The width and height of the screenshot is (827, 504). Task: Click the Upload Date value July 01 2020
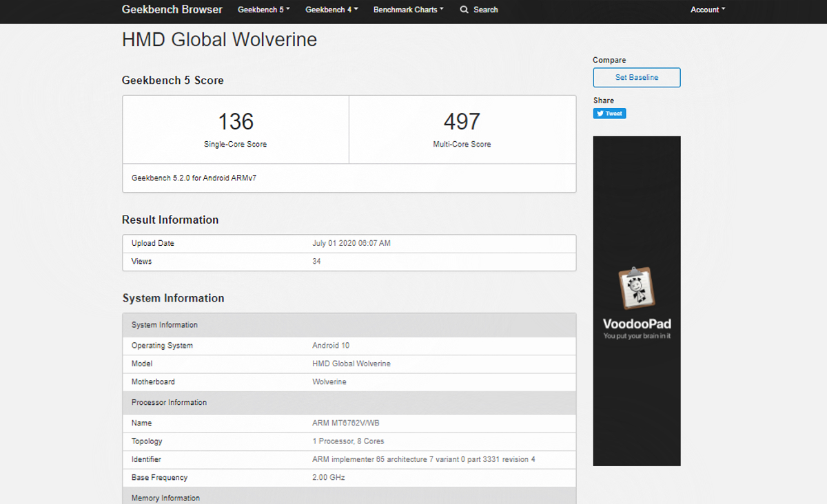click(351, 244)
